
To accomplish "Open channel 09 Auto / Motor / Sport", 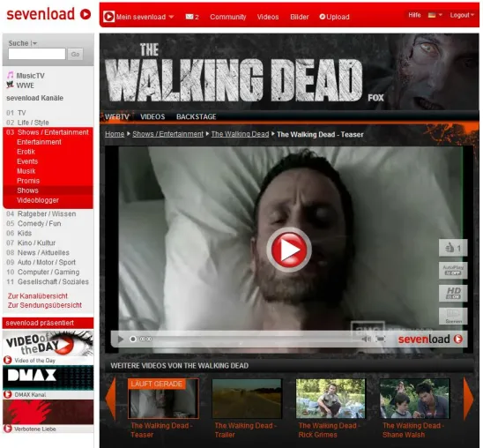I will (x=41, y=262).
